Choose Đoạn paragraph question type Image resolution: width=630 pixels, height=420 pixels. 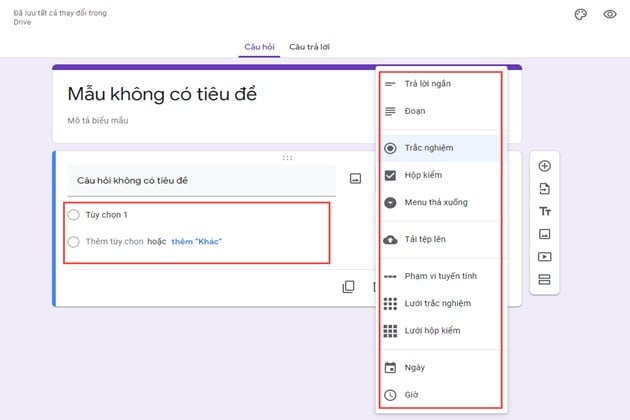[x=441, y=111]
